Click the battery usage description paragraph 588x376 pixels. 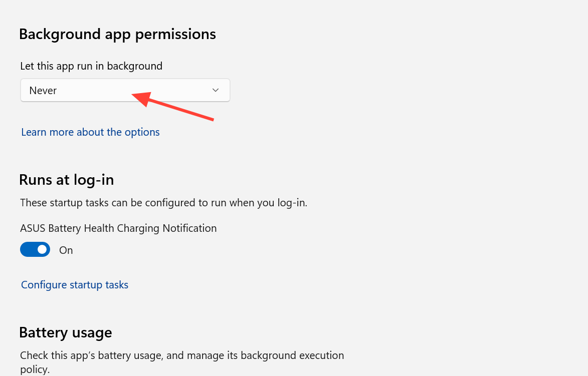point(182,362)
